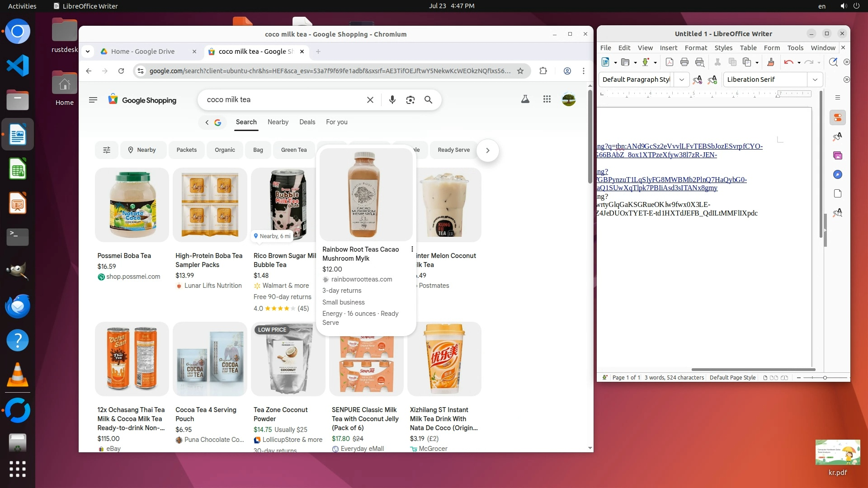Open rainbowrootteas.com seller link
The width and height of the screenshot is (868, 488).
[x=361, y=279]
